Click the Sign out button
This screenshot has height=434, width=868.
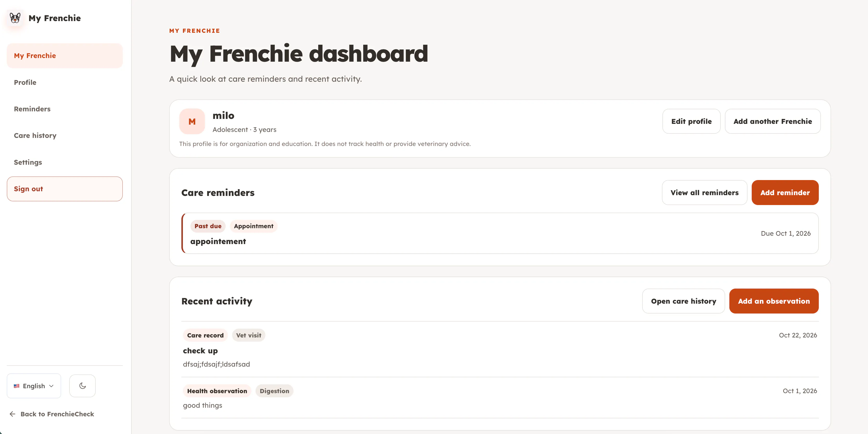tap(65, 189)
